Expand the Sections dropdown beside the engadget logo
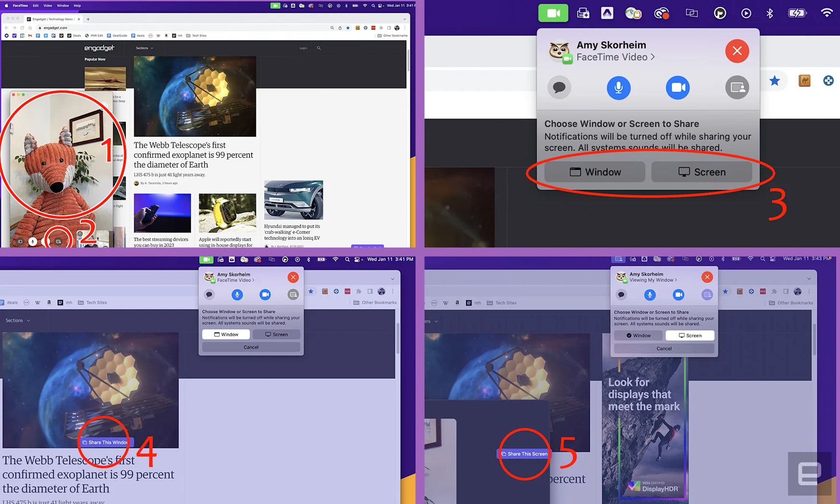Screen dimensions: 840x504 tap(144, 48)
